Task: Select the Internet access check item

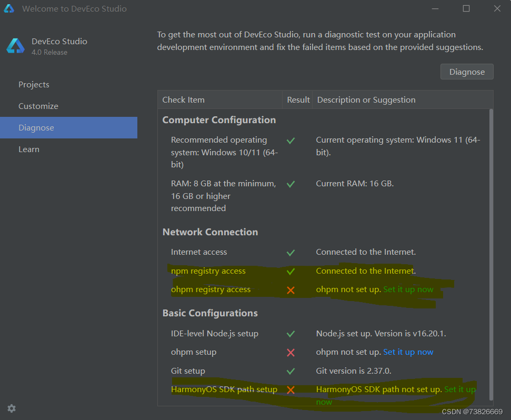Action: click(199, 252)
